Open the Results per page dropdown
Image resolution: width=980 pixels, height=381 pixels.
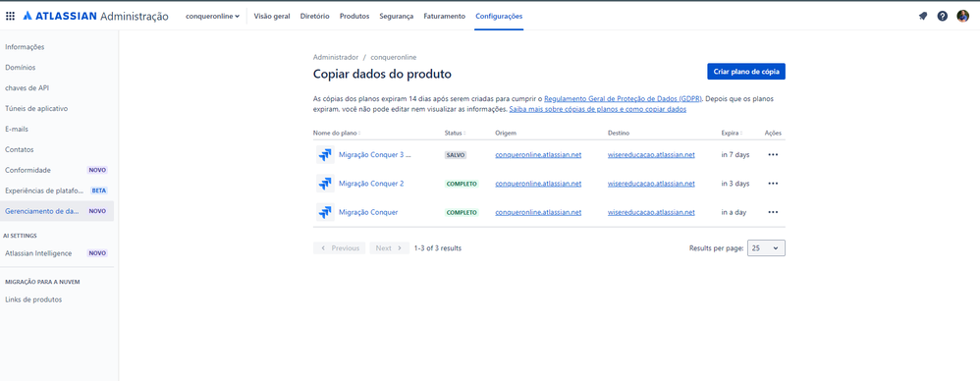click(x=766, y=248)
